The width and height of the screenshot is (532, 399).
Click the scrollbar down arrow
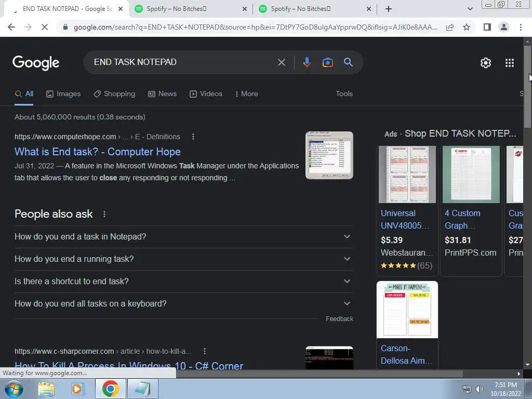pyautogui.click(x=527, y=365)
